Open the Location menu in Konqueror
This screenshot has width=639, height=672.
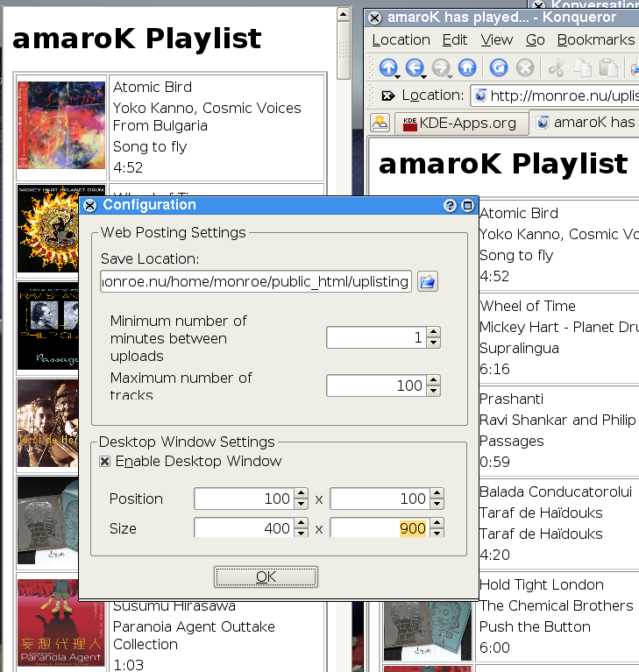[401, 39]
